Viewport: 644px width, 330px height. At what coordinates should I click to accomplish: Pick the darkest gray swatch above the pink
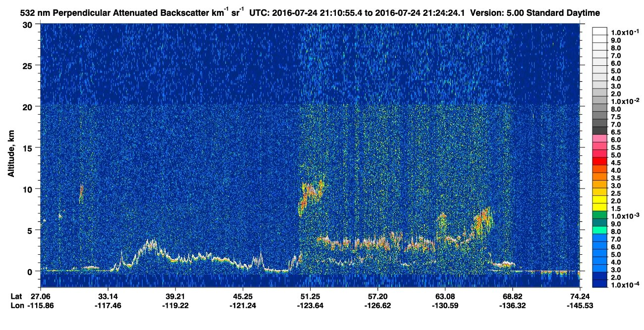600,131
